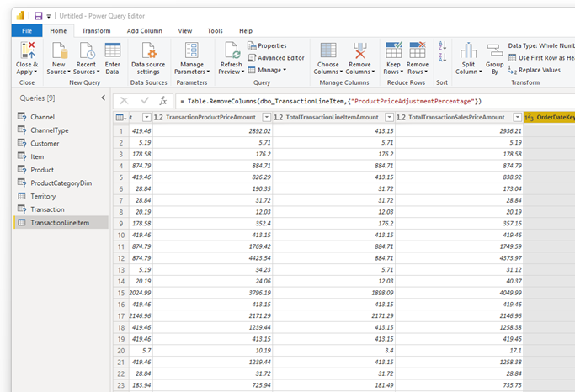Screen dimensions: 575x392
Task: Click the Enter Data icon
Action: coord(113,50)
